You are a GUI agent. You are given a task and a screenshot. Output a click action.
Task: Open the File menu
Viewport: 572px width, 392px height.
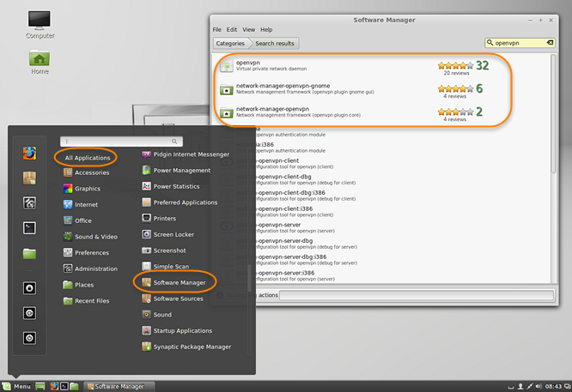(217, 29)
